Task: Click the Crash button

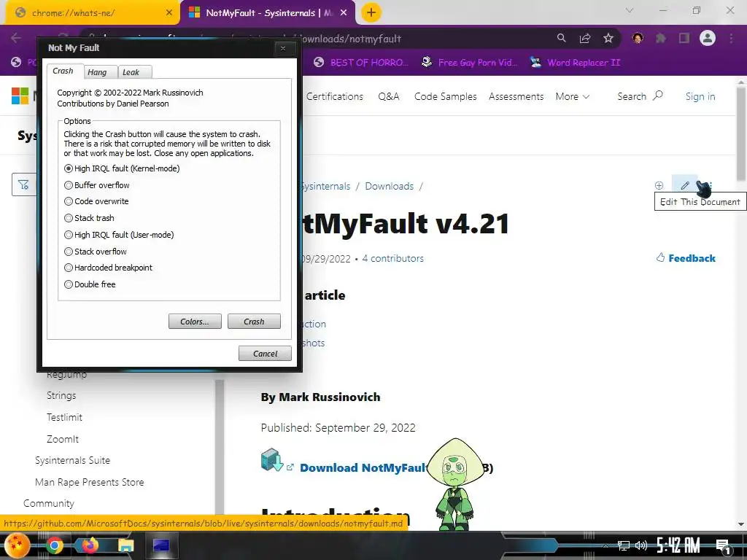Action: click(254, 322)
